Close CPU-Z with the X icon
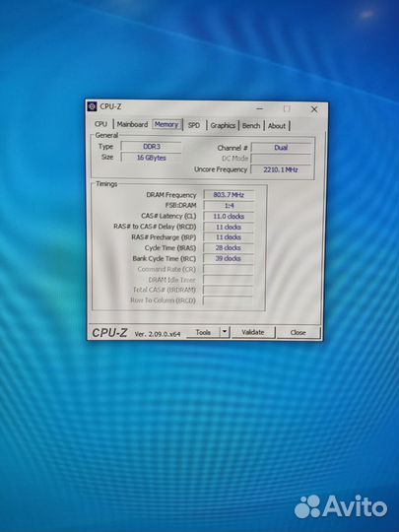This screenshot has width=399, height=532. tap(314, 109)
